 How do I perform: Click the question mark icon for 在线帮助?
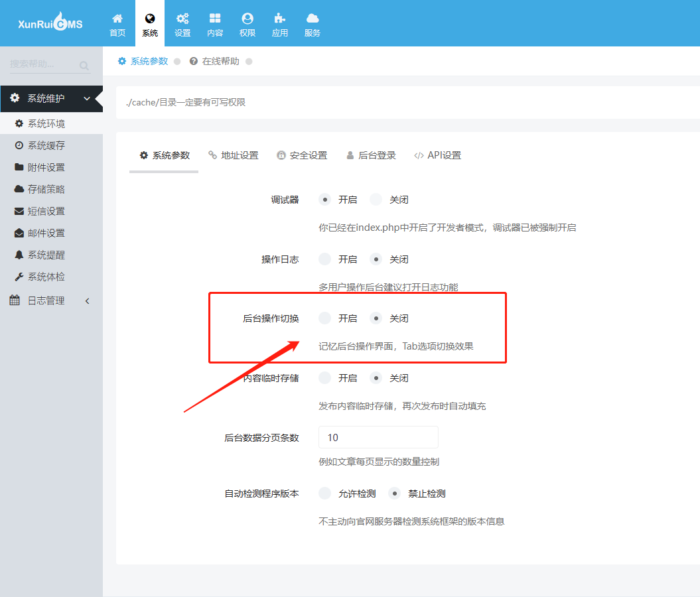pyautogui.click(x=194, y=61)
